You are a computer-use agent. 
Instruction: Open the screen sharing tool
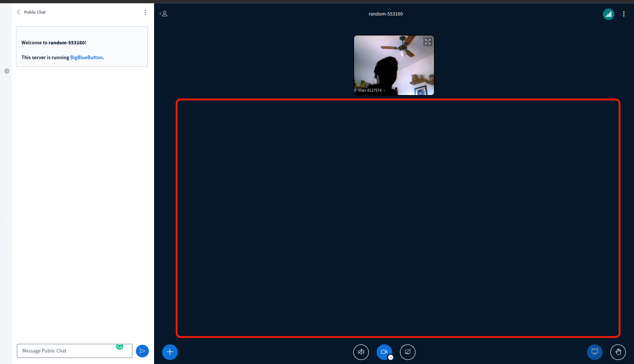click(407, 352)
